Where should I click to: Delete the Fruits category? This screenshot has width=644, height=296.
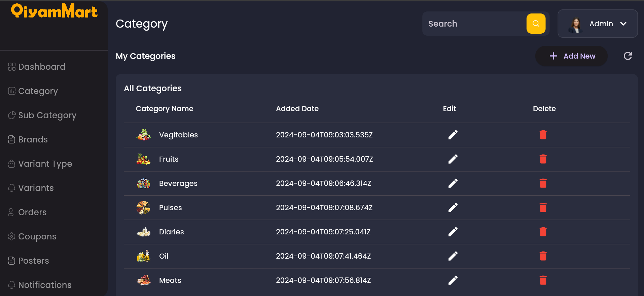click(x=543, y=159)
